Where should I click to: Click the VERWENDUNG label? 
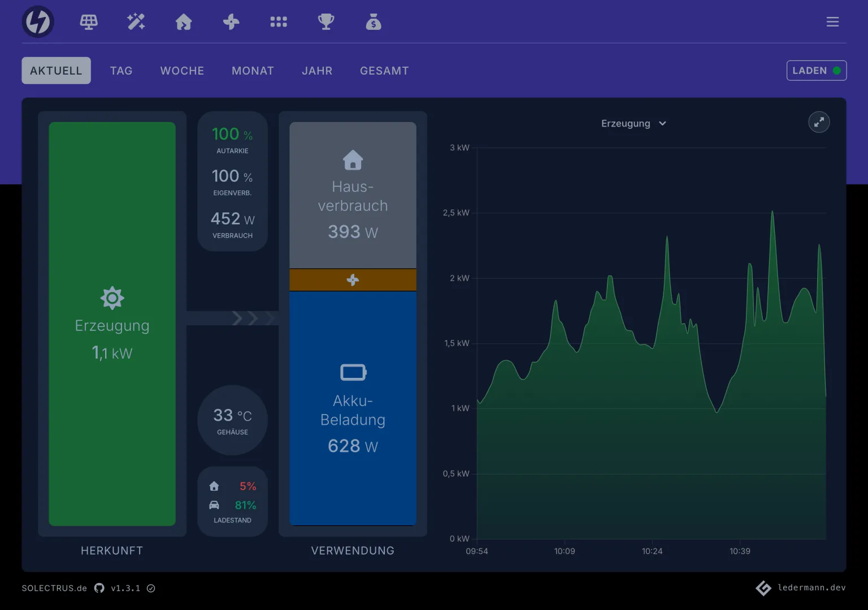(353, 551)
